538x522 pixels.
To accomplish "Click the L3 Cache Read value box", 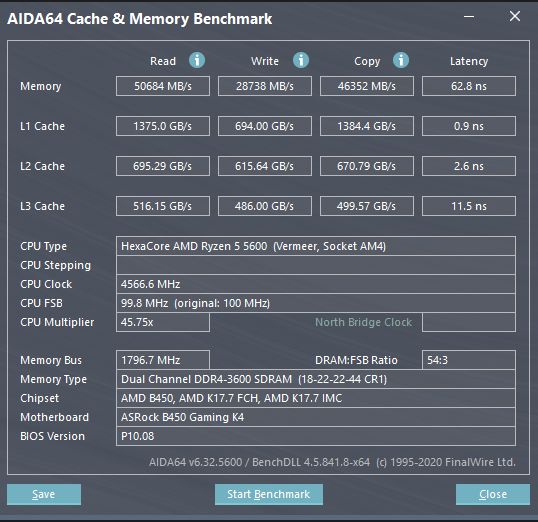I will (163, 206).
